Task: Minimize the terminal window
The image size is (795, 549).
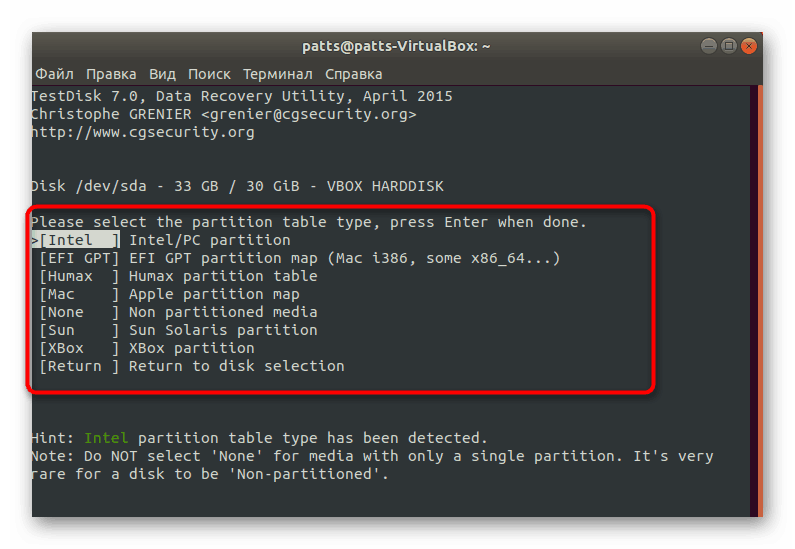Action: [x=708, y=46]
